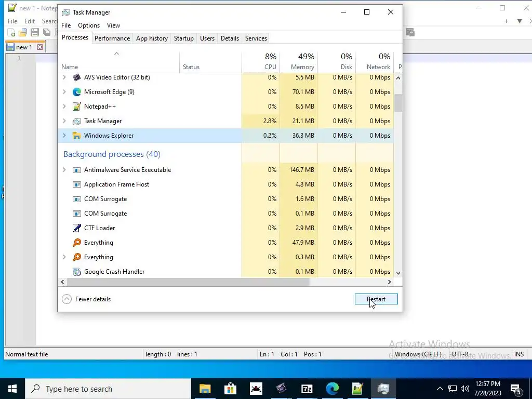Open the AVS Video Editor taskbar icon
The height and width of the screenshot is (399, 532).
(x=281, y=389)
